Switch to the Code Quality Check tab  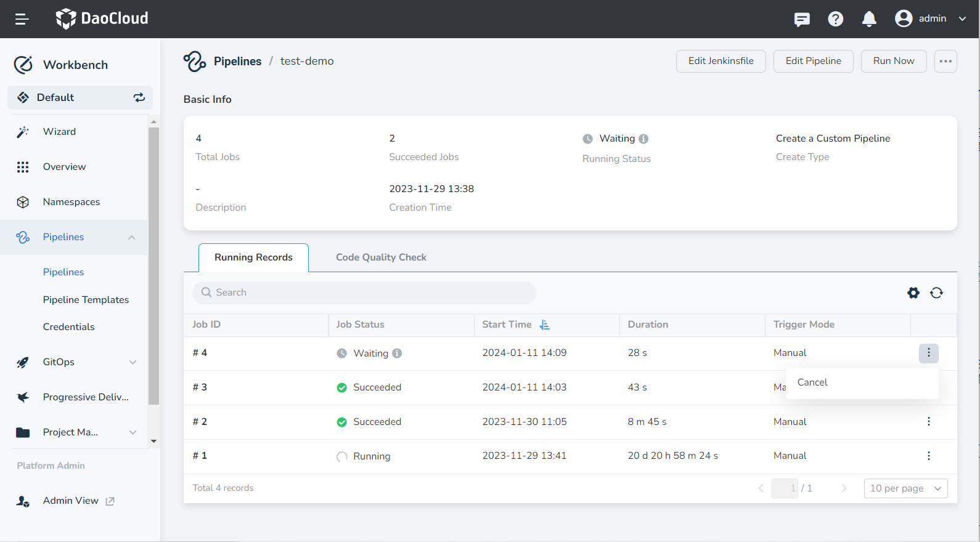pos(381,257)
